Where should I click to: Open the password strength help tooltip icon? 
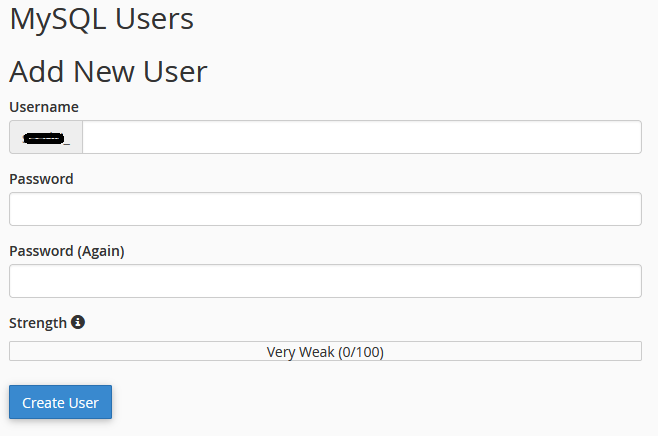click(x=78, y=322)
